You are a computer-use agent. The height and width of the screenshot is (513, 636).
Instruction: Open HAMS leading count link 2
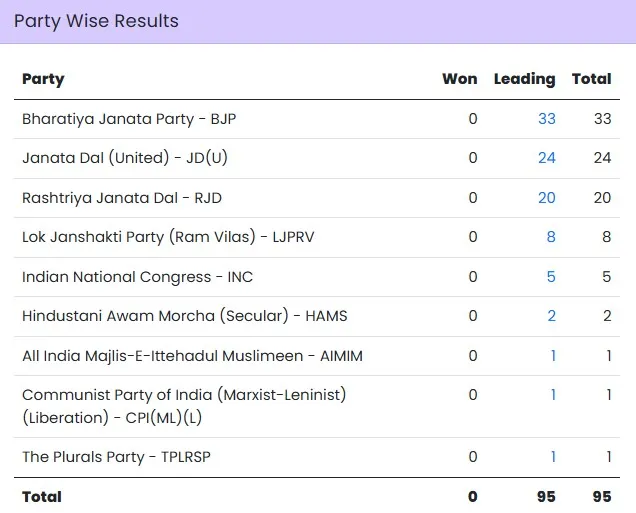point(551,316)
